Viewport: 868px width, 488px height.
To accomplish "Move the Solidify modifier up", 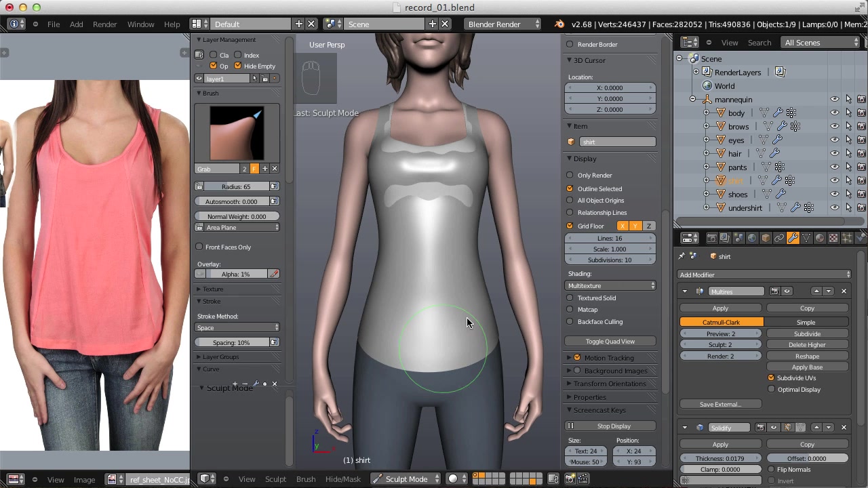I will 816,428.
